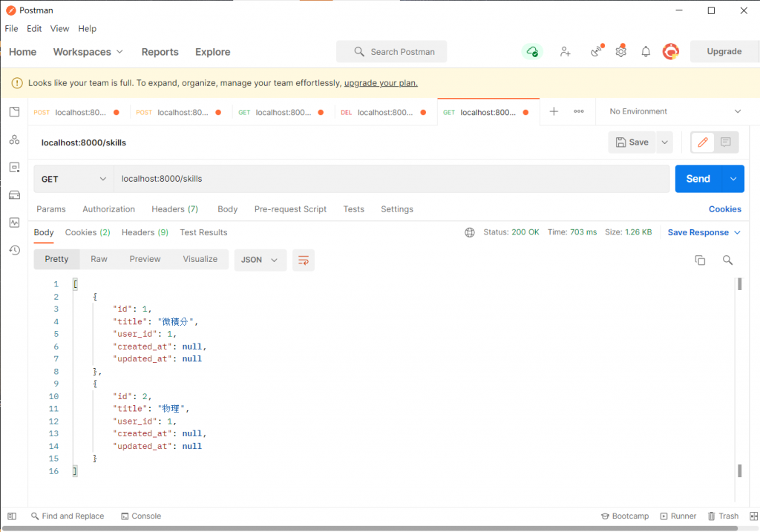Open the Runner
The image size is (760, 532).
click(x=678, y=516)
